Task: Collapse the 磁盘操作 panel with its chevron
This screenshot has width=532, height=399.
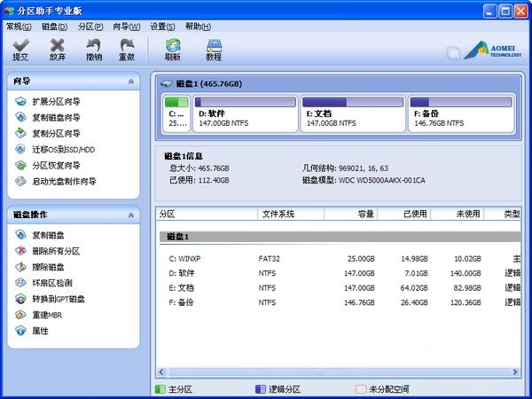Action: [x=131, y=215]
